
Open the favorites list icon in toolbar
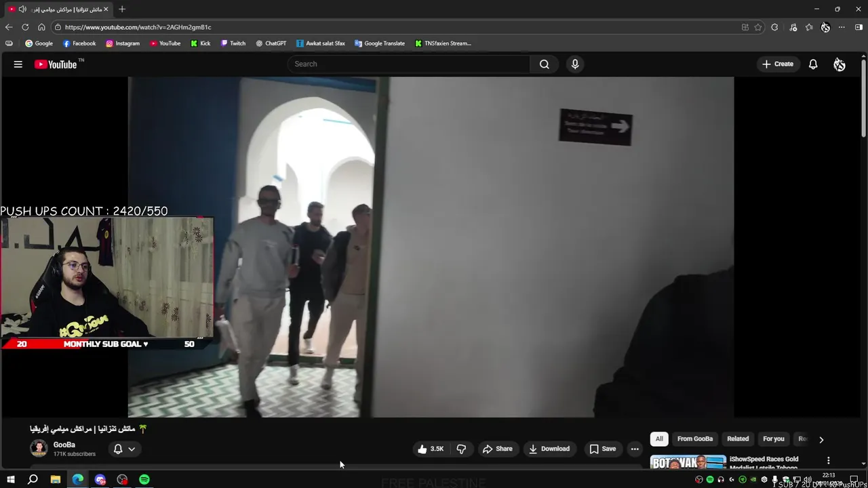(809, 27)
